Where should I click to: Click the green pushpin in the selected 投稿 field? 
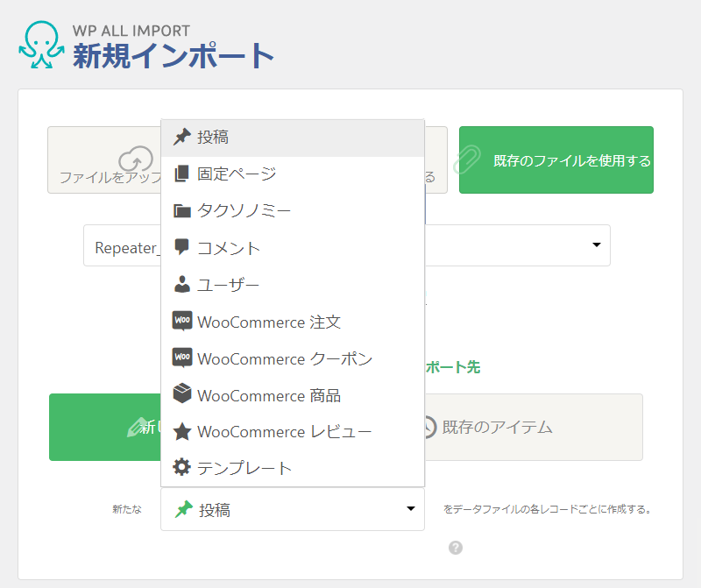pos(184,509)
